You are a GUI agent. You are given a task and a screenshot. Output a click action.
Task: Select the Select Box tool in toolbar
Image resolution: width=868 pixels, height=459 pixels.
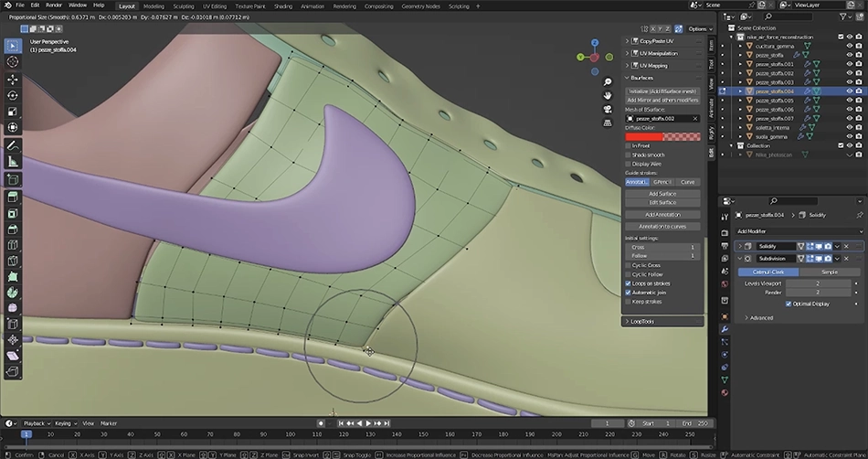point(13,46)
